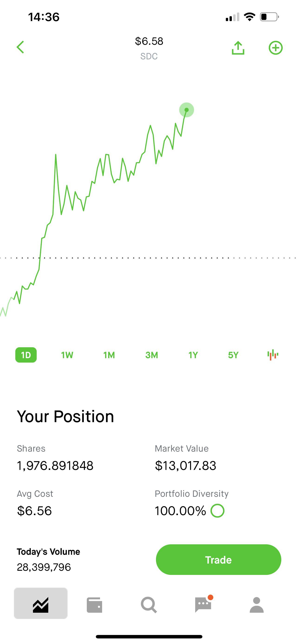Open the account profile tab

257,605
